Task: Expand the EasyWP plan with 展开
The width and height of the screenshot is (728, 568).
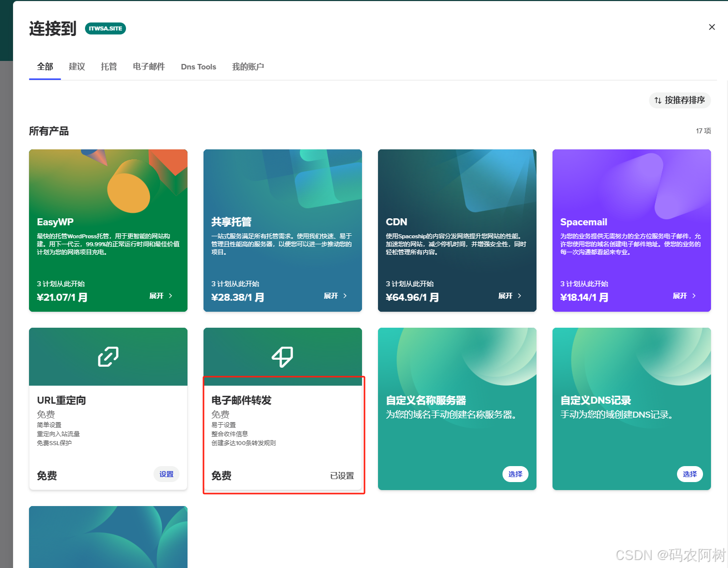Action: click(x=161, y=296)
